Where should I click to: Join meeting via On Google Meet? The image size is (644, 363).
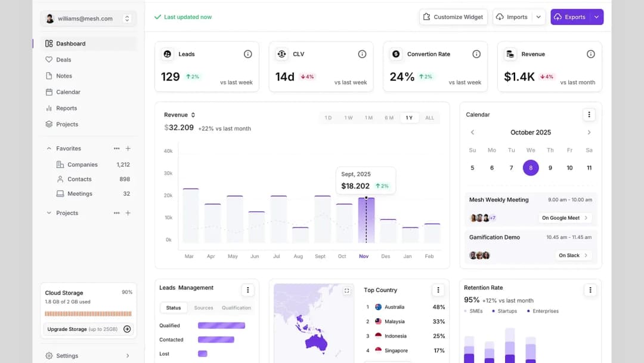tap(565, 218)
